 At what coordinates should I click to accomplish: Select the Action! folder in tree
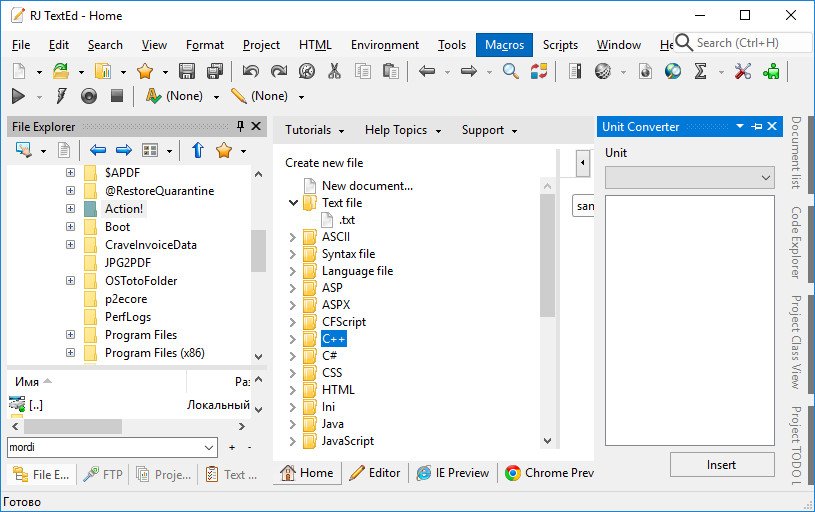pos(124,209)
